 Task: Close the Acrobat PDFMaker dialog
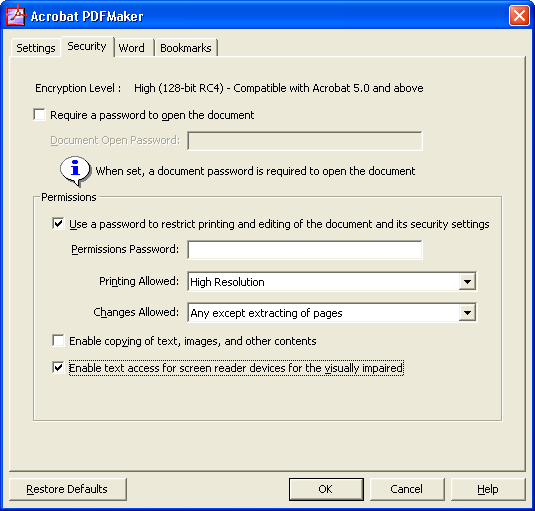tap(519, 16)
